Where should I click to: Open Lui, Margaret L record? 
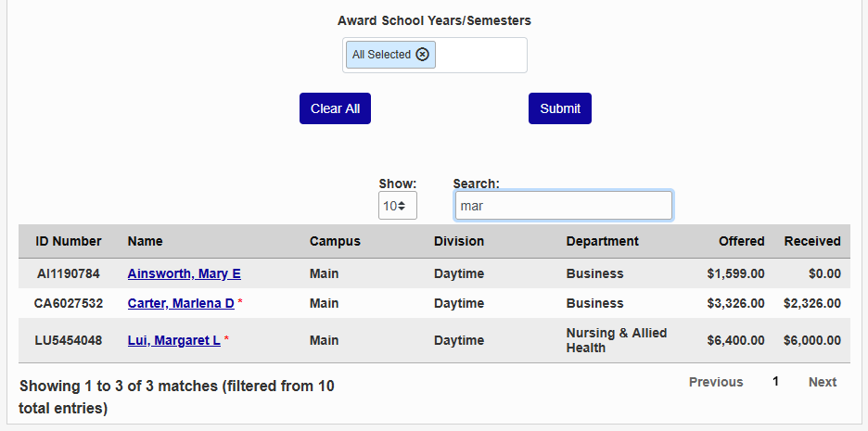(173, 340)
